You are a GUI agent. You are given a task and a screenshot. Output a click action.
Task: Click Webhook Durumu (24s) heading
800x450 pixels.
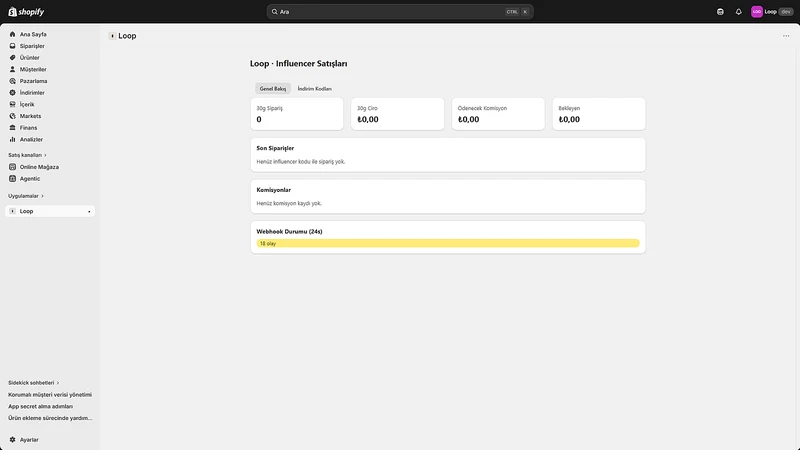coord(289,232)
